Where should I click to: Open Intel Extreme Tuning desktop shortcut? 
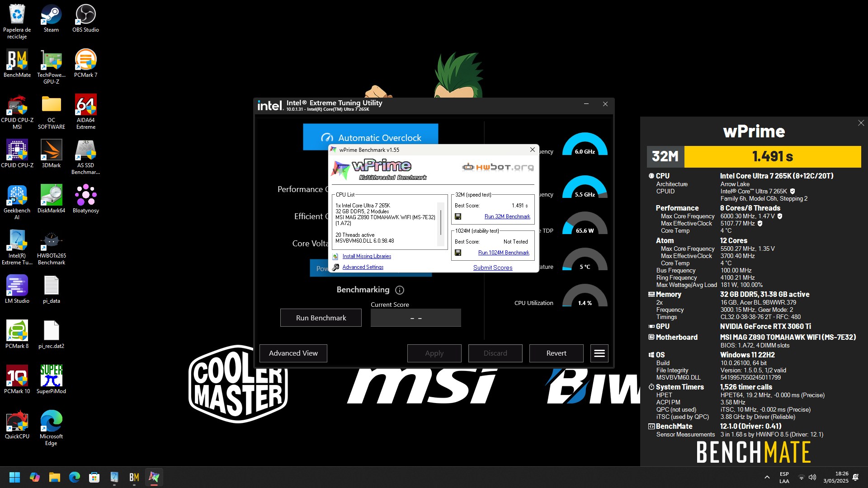coord(17,248)
